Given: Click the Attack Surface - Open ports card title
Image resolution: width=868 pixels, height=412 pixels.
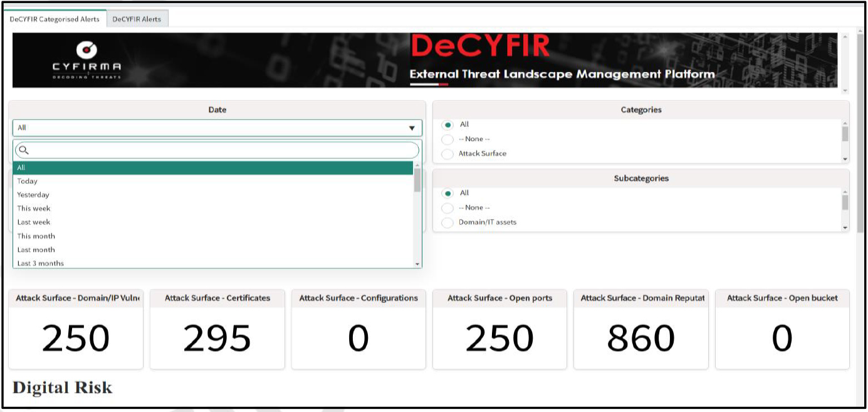Looking at the screenshot, I should (x=500, y=298).
